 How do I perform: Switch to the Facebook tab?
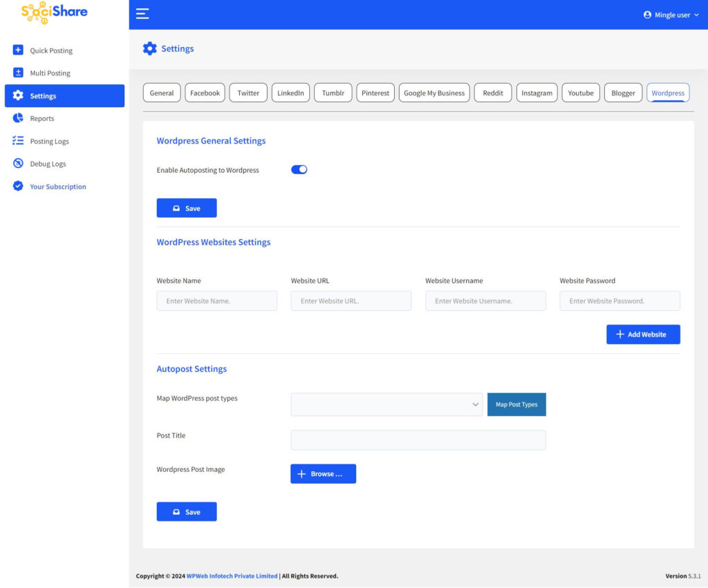205,93
